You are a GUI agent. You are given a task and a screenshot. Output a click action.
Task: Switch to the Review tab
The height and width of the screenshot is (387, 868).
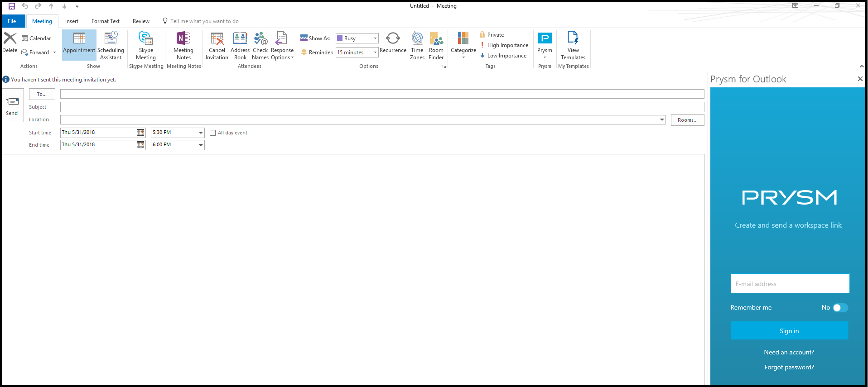click(x=141, y=21)
